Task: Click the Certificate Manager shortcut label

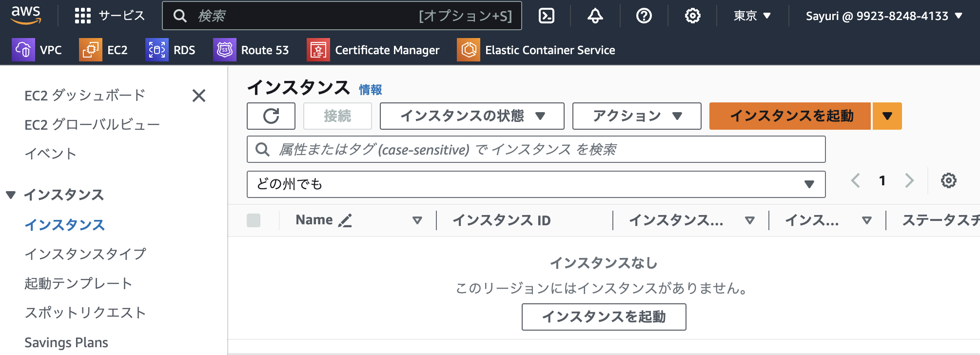Action: pos(387,50)
